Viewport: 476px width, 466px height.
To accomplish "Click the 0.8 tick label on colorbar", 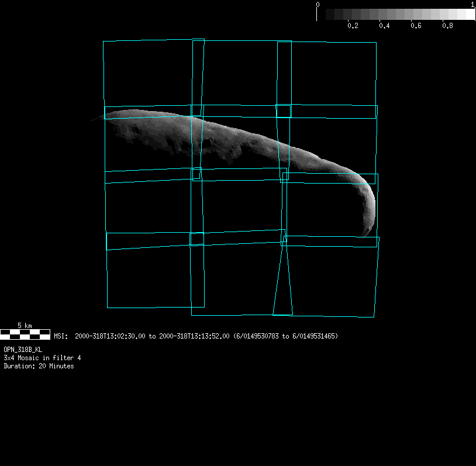I will [447, 26].
